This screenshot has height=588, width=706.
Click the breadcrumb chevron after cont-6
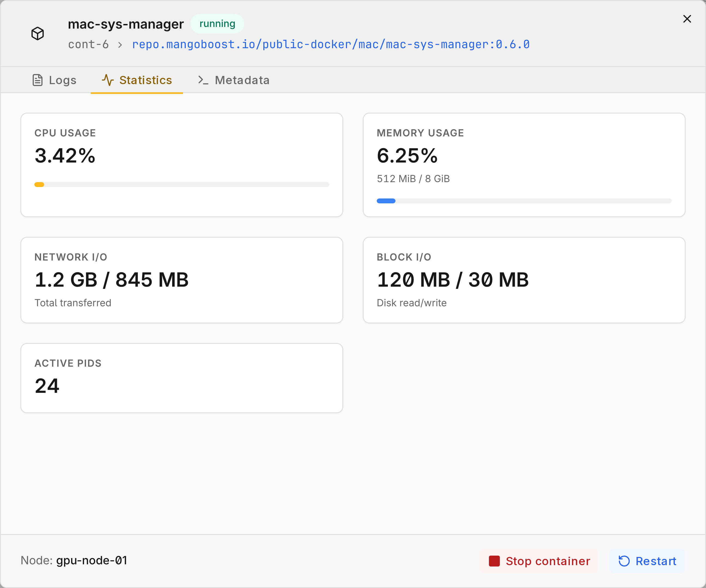120,45
